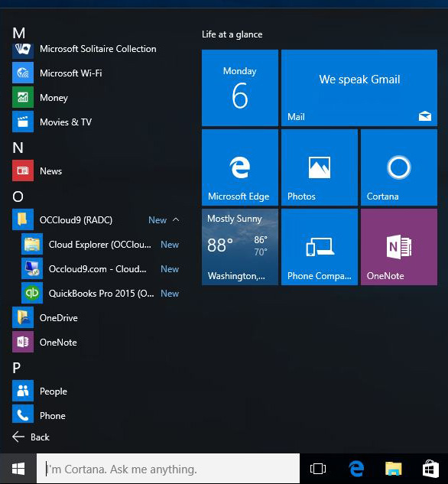448x484 pixels.
Task: Jump to letter M section header
Action: [x=19, y=33]
